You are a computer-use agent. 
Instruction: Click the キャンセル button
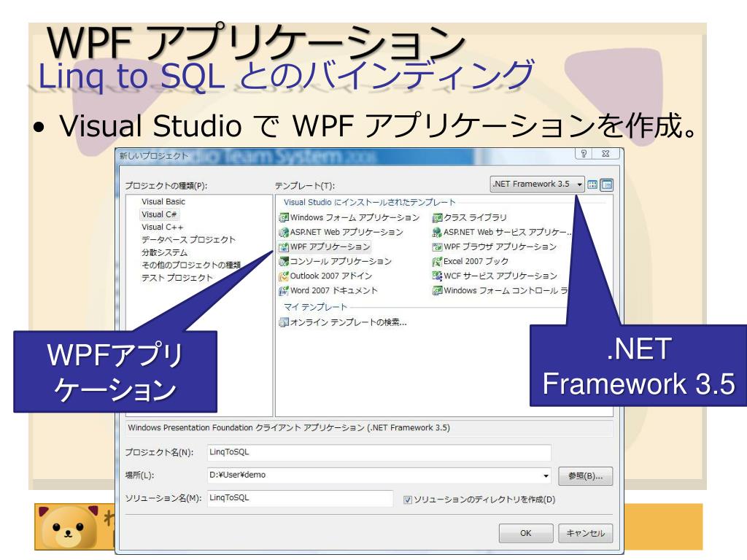coord(586,533)
